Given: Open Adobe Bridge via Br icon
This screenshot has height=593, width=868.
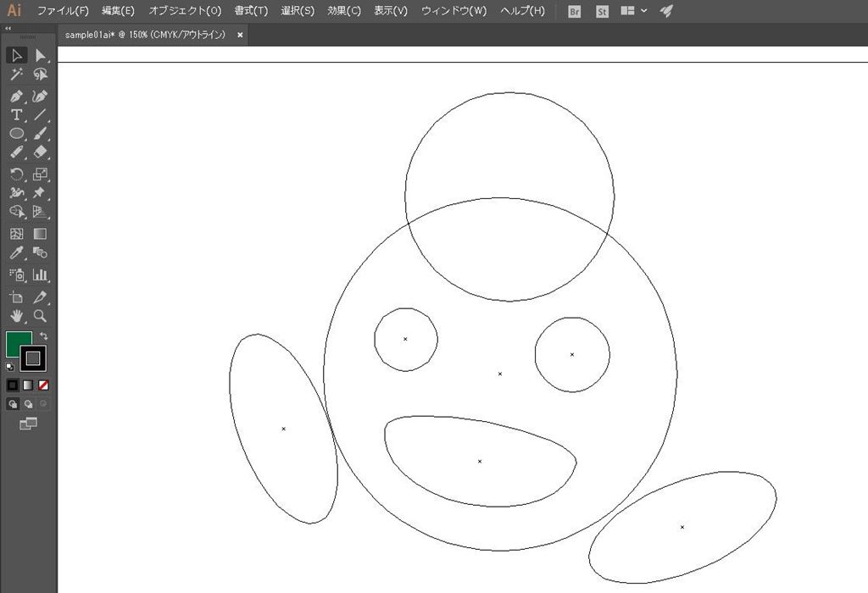Looking at the screenshot, I should tap(575, 11).
